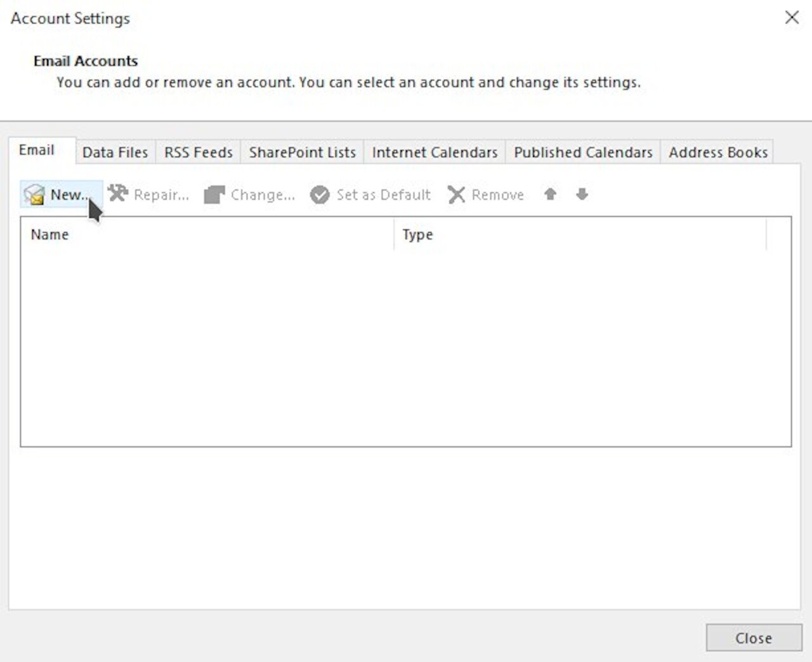The width and height of the screenshot is (812, 662).
Task: Click the move account up arrow
Action: coord(549,195)
